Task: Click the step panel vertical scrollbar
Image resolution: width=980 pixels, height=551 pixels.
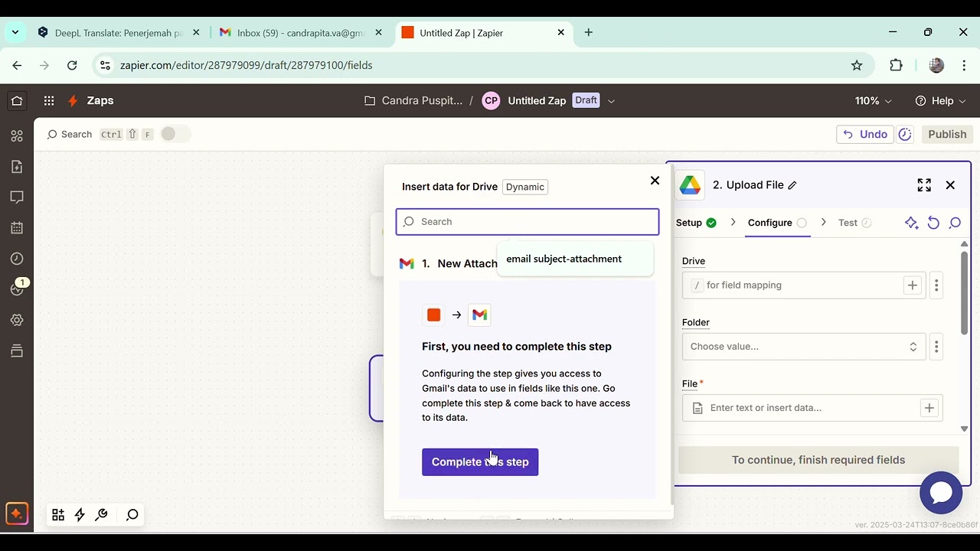Action: click(964, 292)
